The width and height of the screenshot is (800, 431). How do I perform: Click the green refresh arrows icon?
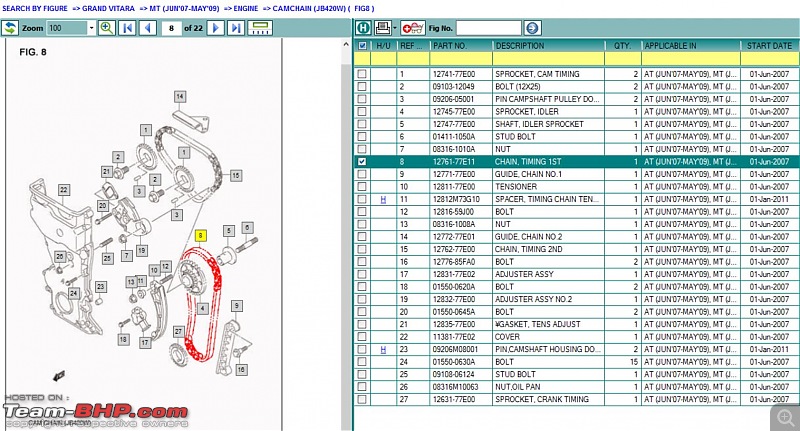10,28
